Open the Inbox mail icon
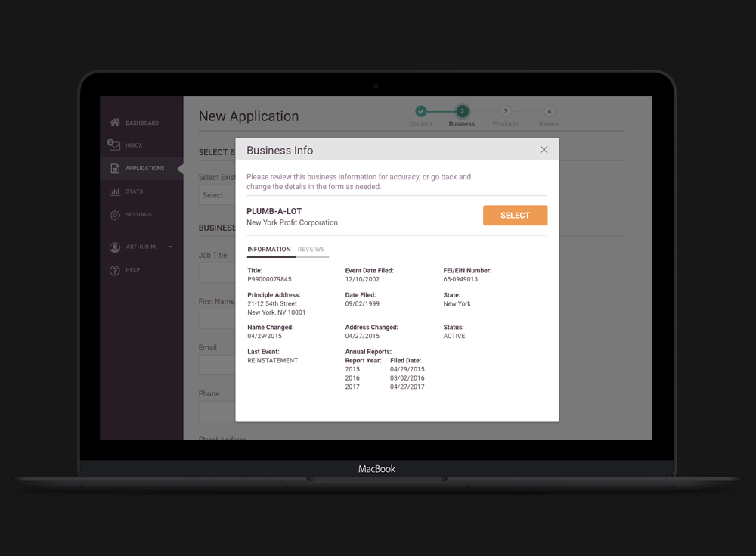Viewport: 756px width, 556px height. (x=114, y=144)
